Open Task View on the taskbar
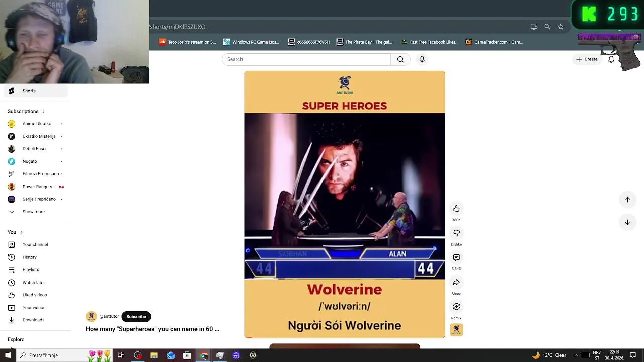The image size is (644, 362). point(121,355)
